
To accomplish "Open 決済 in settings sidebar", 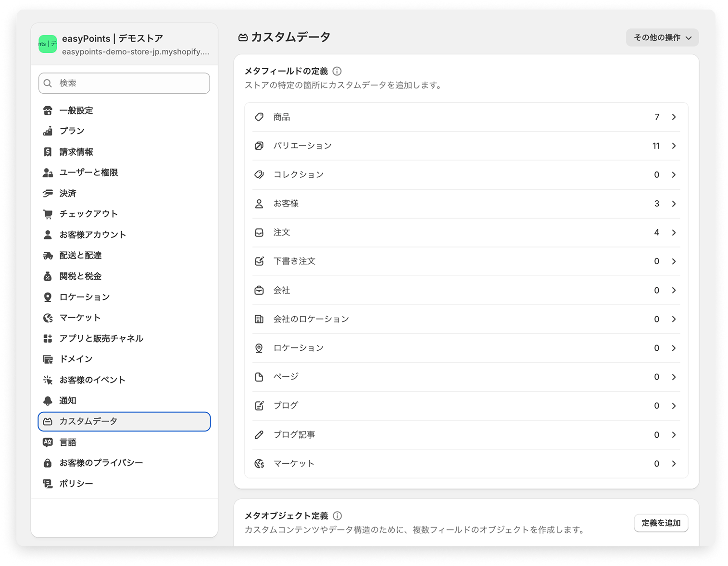I will pos(124,193).
